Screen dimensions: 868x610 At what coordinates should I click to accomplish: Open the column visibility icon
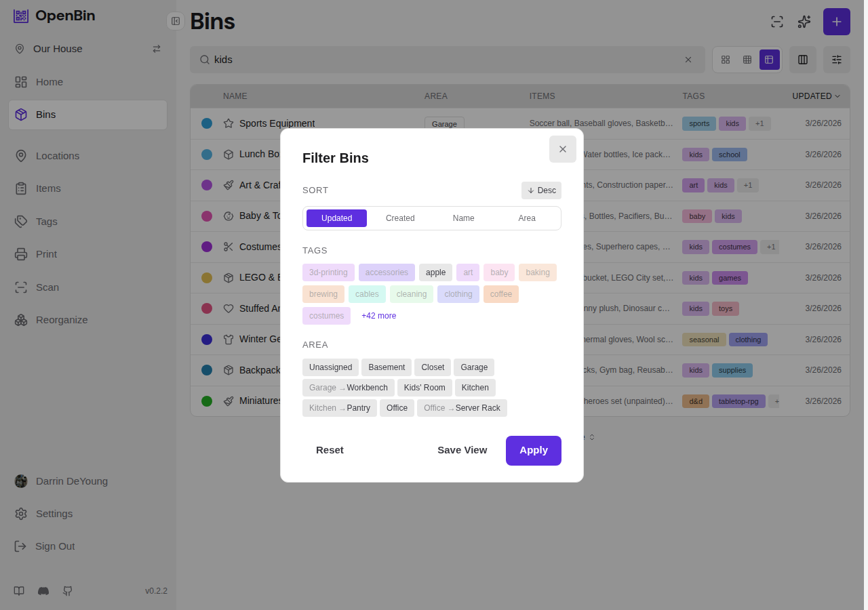coord(802,60)
